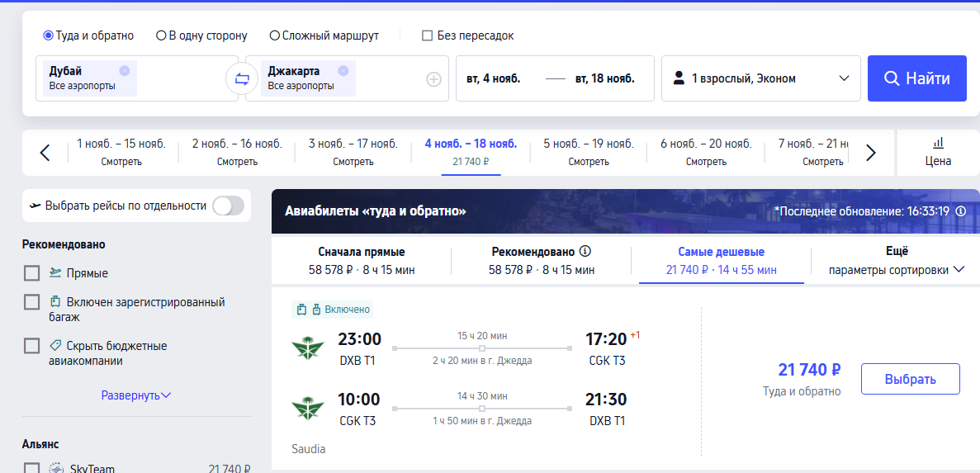
Task: Check Без пересадок checkbox
Action: coord(428,35)
